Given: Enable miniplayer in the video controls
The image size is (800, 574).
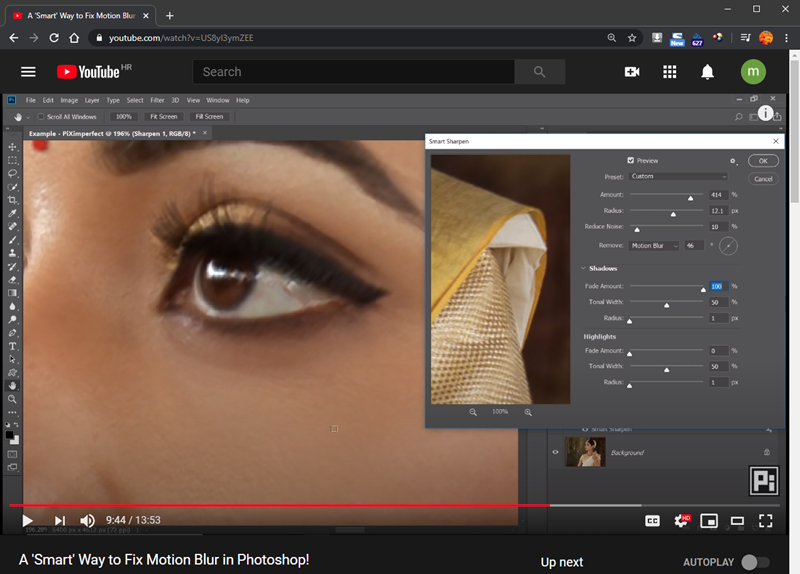Looking at the screenshot, I should pos(709,520).
